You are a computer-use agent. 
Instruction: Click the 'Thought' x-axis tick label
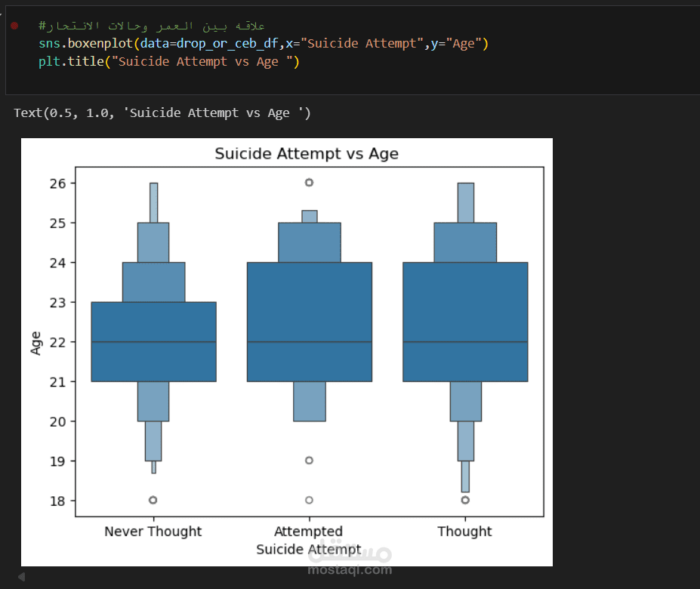click(x=464, y=532)
